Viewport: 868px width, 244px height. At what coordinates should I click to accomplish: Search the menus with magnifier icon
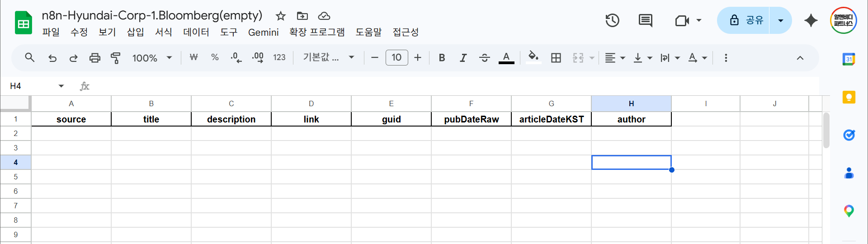point(30,58)
